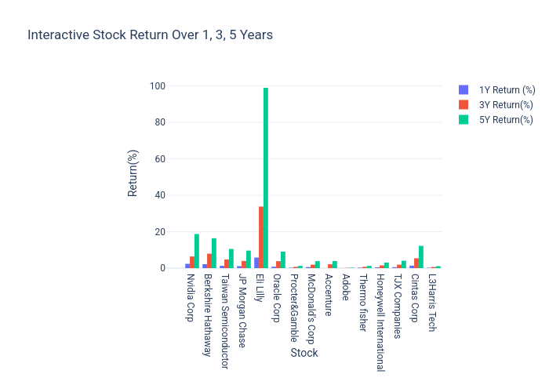549x392 pixels.
Task: Click the red 3Y Return legend swatch
Action: click(464, 104)
